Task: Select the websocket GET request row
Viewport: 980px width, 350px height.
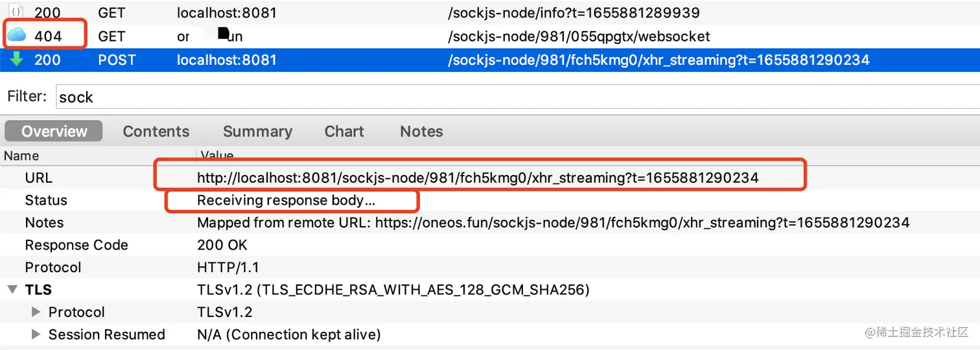Action: pos(578,36)
